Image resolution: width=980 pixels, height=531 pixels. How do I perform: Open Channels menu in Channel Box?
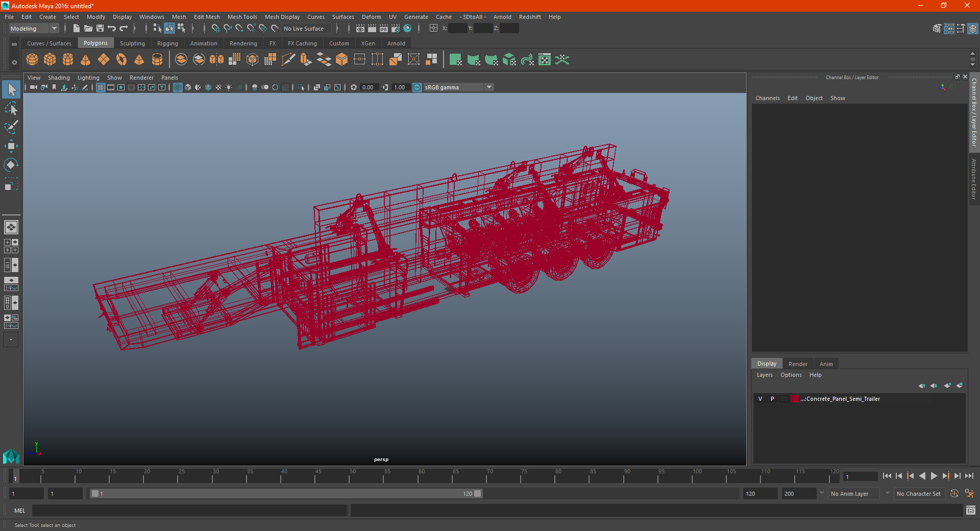[768, 98]
